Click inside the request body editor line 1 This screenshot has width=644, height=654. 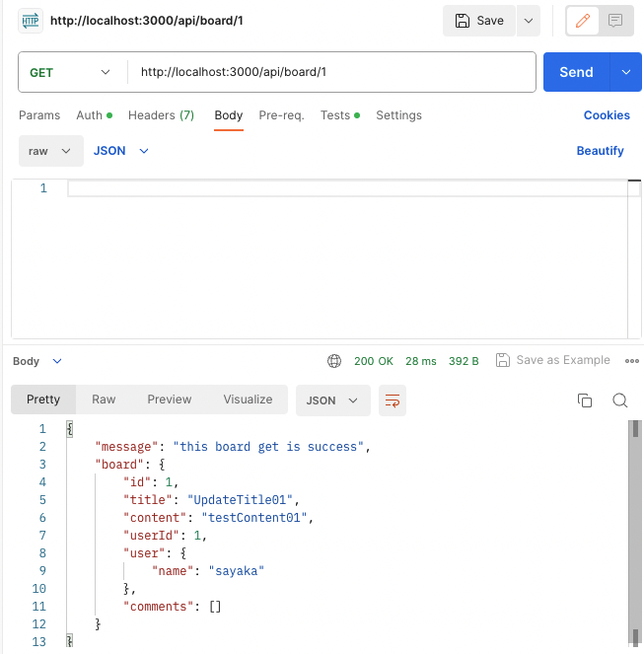(x=347, y=188)
